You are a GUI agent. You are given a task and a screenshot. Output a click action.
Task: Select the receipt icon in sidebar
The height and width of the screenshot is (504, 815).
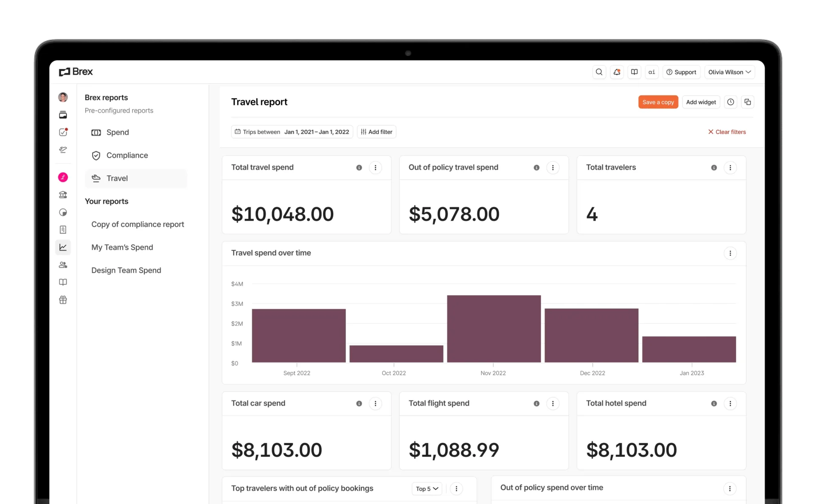[x=63, y=230]
